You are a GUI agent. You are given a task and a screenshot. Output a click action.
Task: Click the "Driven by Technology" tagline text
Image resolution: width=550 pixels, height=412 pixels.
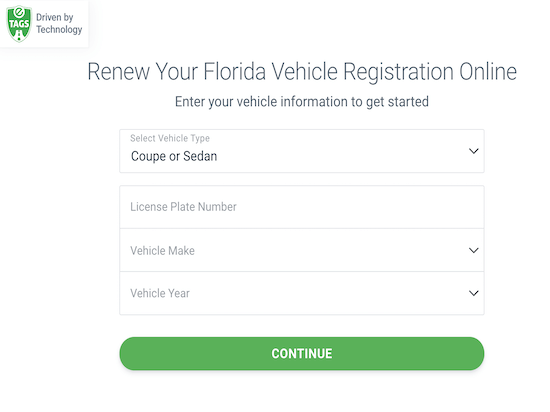(x=59, y=23)
